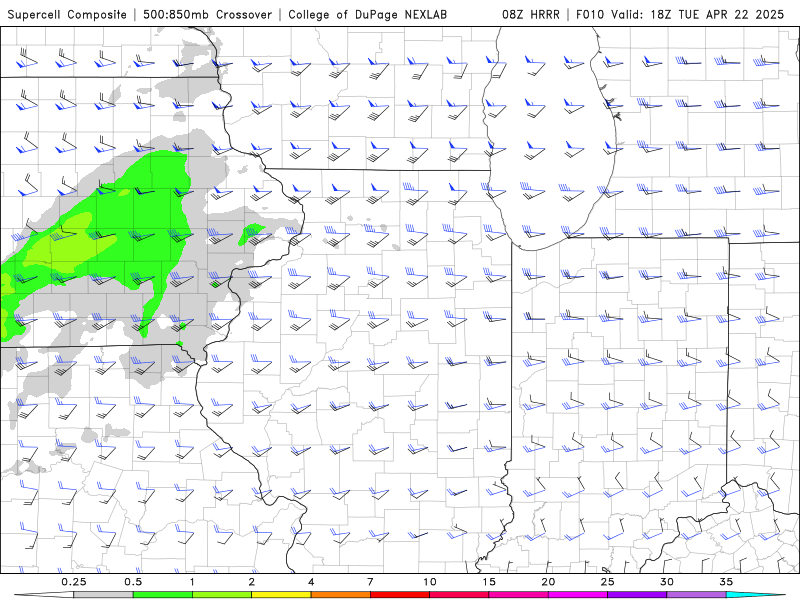Click the '25' colorbar label
Screen dimensions: 800x600
coord(608,582)
